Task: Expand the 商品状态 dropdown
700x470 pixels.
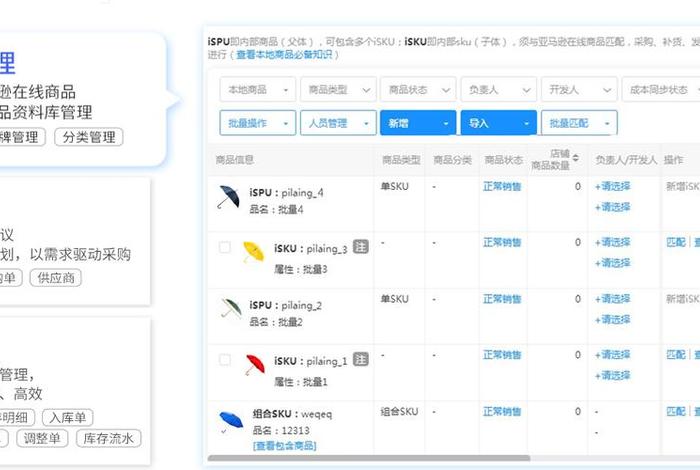Action: click(418, 90)
